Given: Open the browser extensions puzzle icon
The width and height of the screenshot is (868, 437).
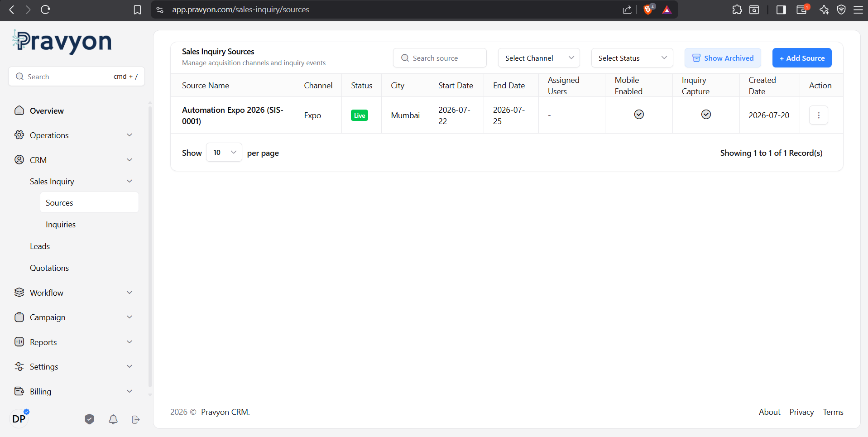Looking at the screenshot, I should 737,10.
